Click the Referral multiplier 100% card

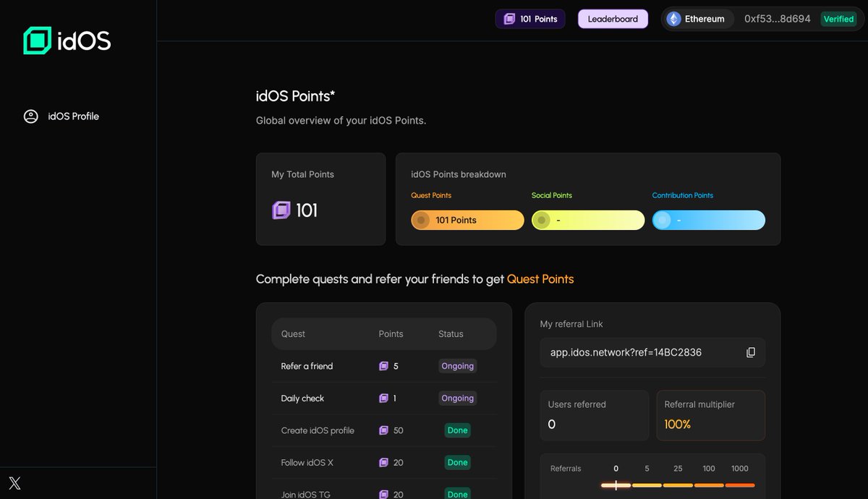(x=710, y=416)
